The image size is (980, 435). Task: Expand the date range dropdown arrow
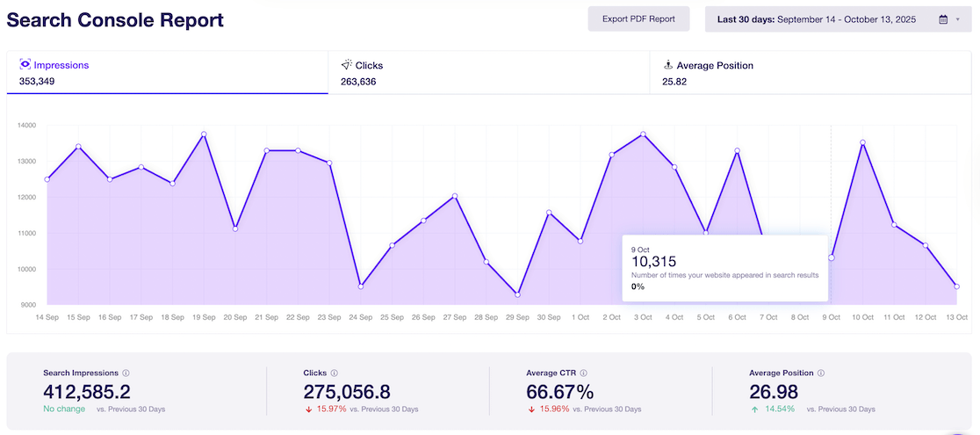coord(958,19)
